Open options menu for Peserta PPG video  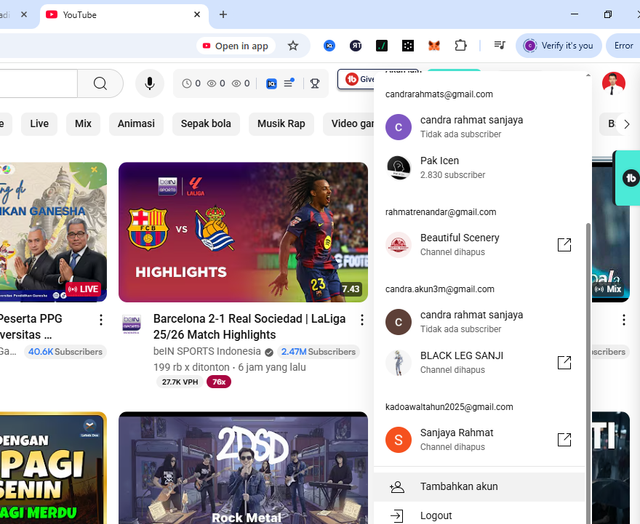point(101,320)
